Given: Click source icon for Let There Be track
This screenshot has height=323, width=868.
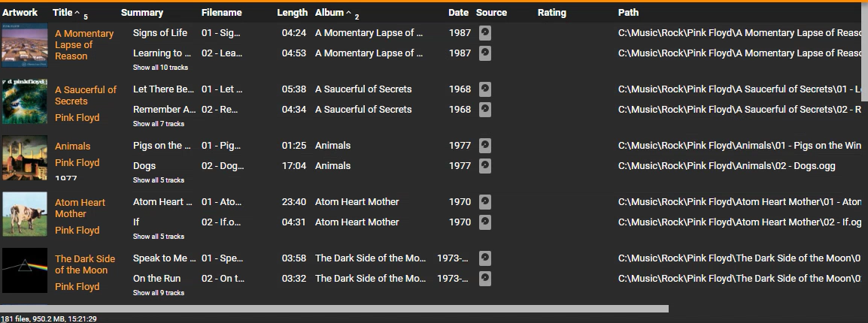Looking at the screenshot, I should [486, 89].
